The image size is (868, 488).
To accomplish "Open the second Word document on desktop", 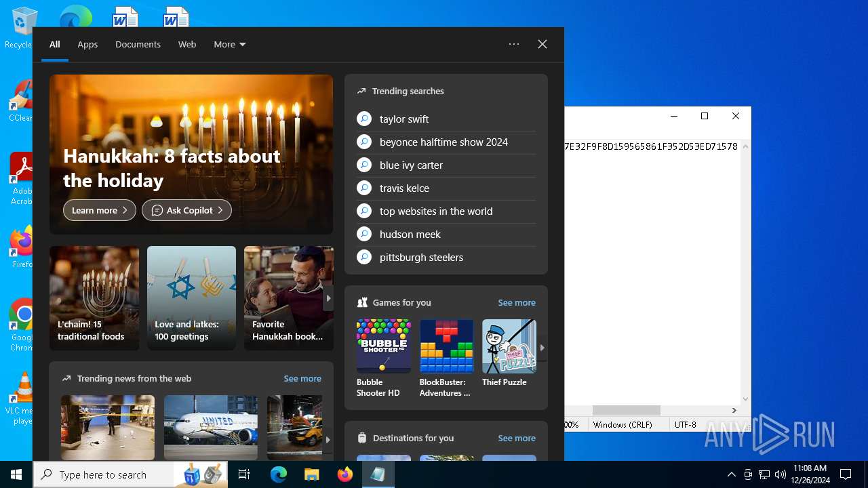I will [176, 16].
